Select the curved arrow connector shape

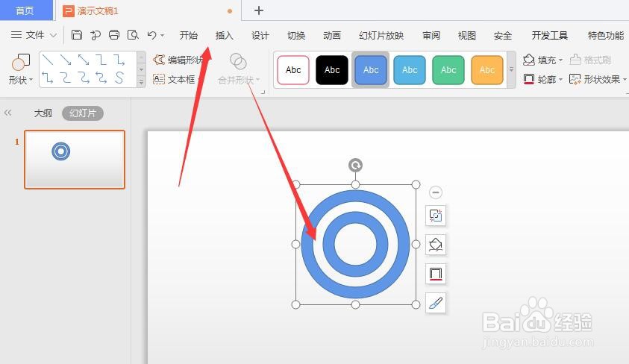click(84, 77)
